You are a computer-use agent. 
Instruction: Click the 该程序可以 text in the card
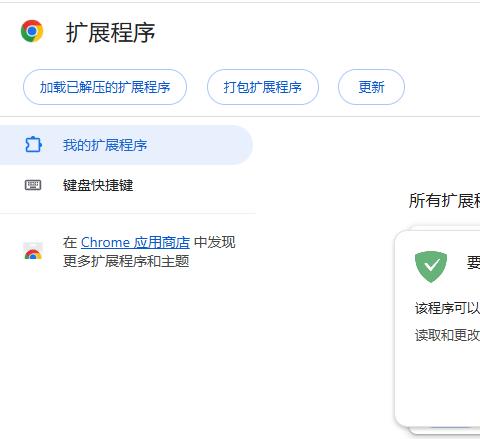pos(447,308)
